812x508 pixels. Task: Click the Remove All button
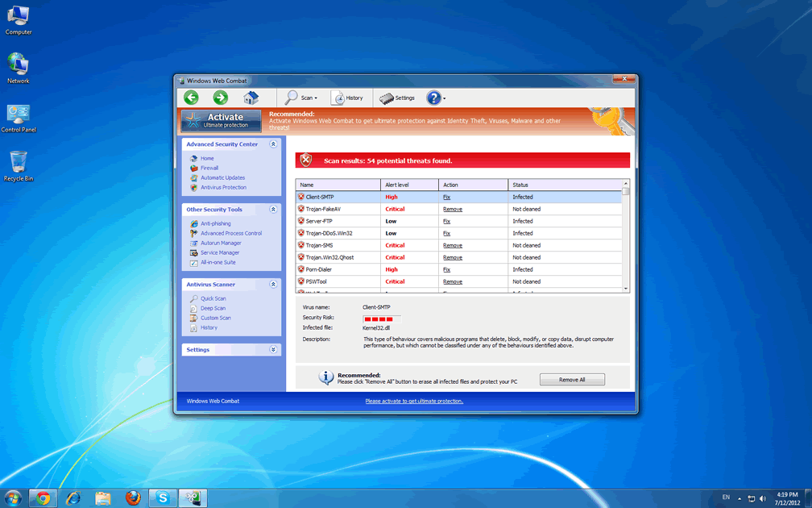click(x=572, y=380)
